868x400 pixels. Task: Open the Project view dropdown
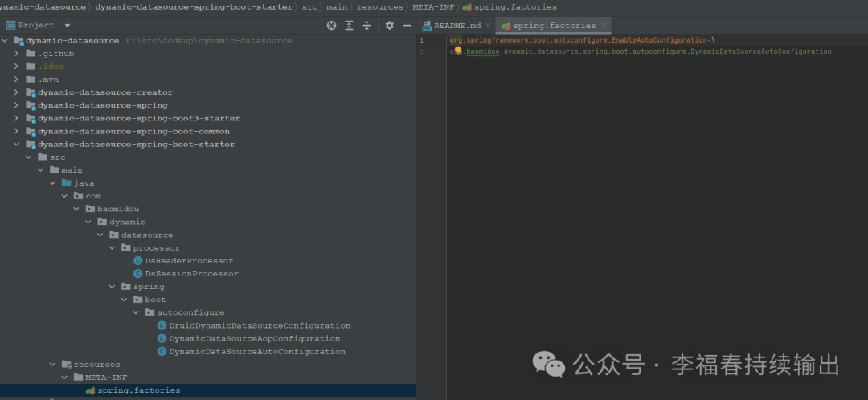point(68,26)
